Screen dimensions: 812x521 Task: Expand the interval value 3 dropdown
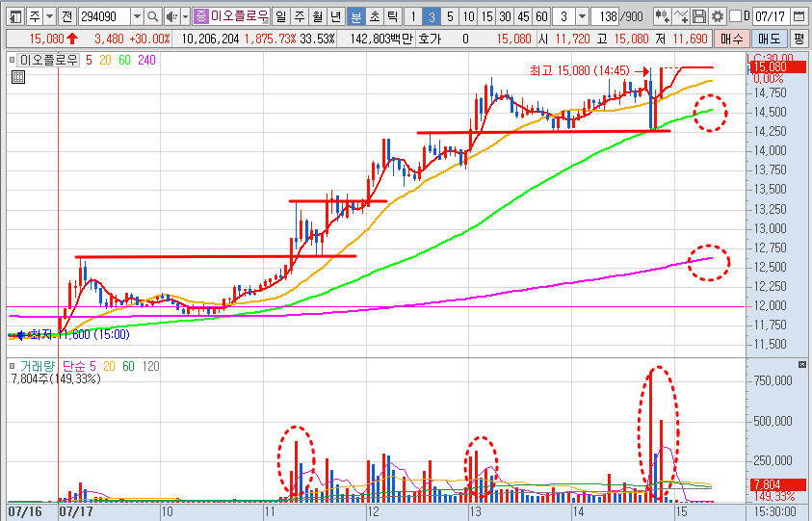pos(582,17)
